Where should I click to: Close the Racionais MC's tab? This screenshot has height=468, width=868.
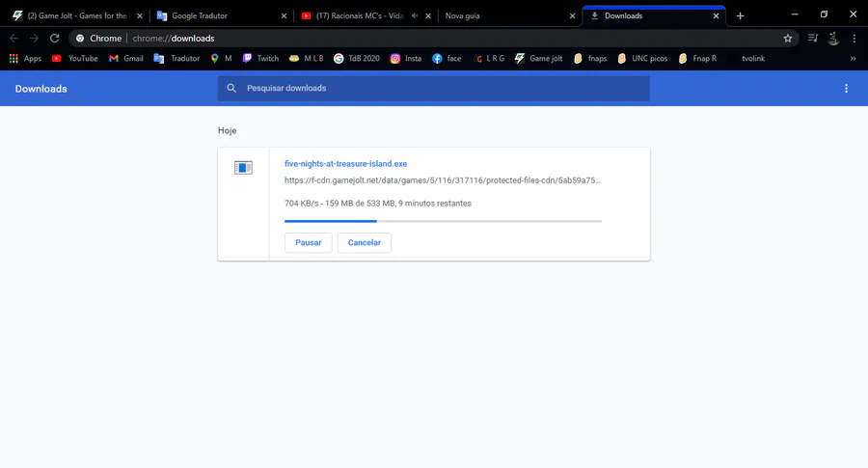point(428,16)
